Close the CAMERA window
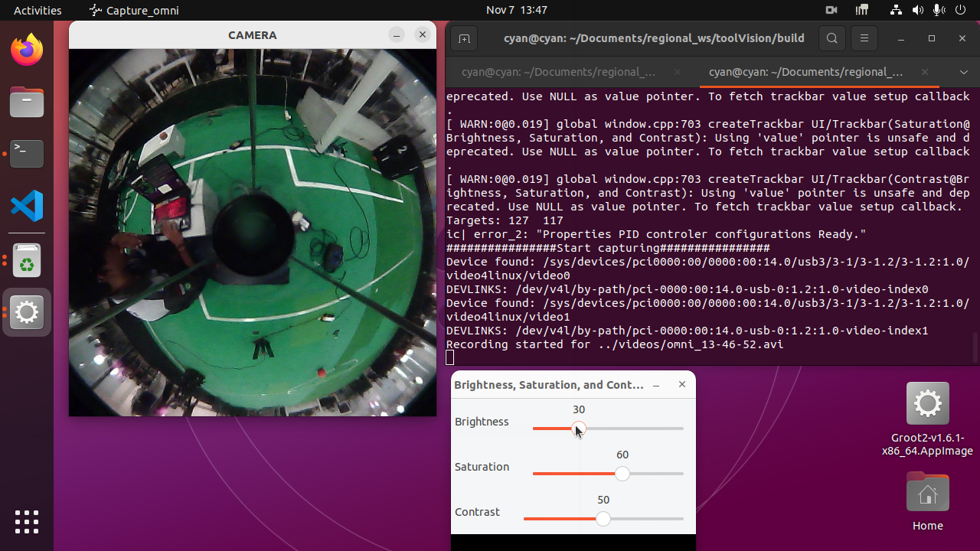The height and width of the screenshot is (551, 980). coord(422,34)
